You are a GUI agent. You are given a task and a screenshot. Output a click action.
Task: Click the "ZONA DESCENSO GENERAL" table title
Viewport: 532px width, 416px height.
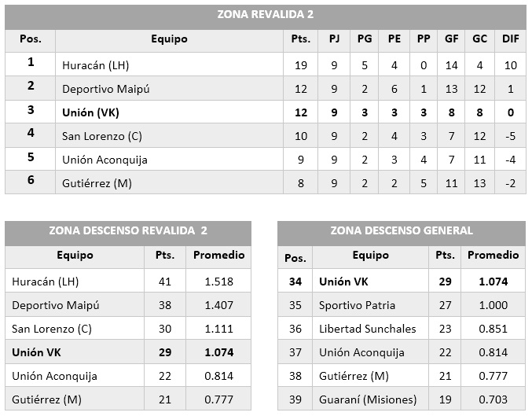(x=402, y=231)
